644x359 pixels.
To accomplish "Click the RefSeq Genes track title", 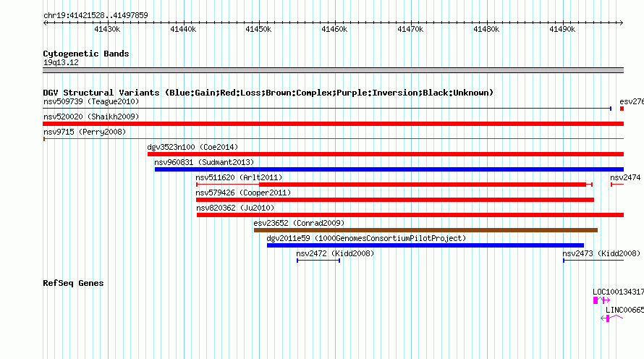I will 73,283.
